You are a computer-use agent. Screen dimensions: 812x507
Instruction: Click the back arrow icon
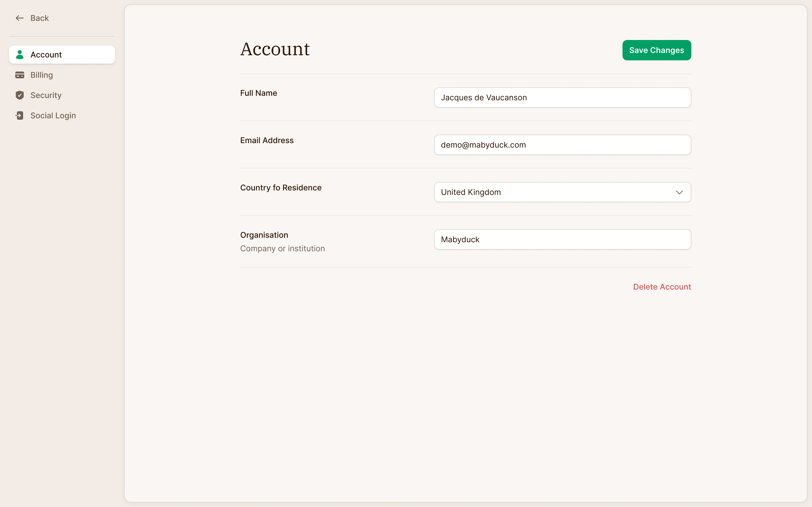(x=20, y=18)
